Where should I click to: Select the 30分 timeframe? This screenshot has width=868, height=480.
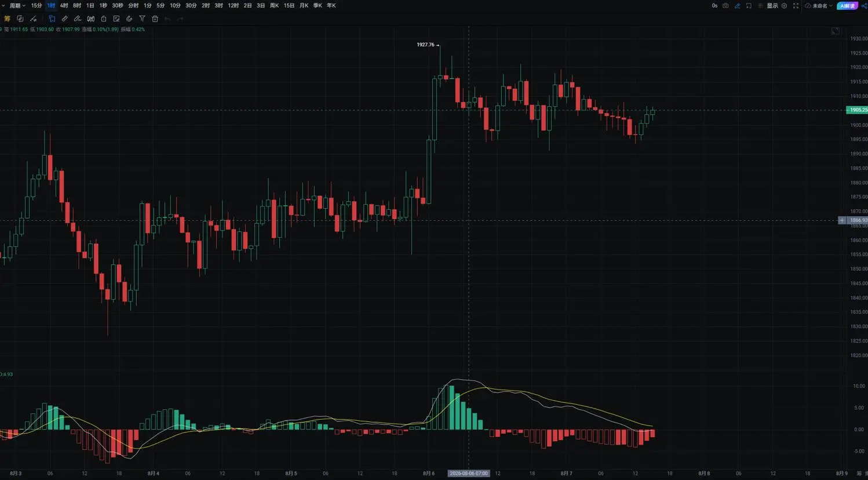[x=191, y=6]
